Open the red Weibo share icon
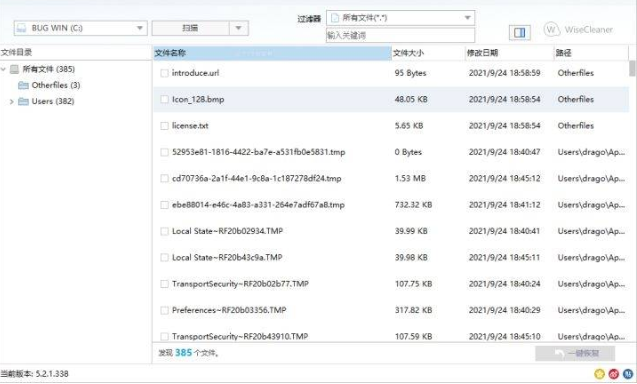This screenshot has height=384, width=637. pos(614,373)
